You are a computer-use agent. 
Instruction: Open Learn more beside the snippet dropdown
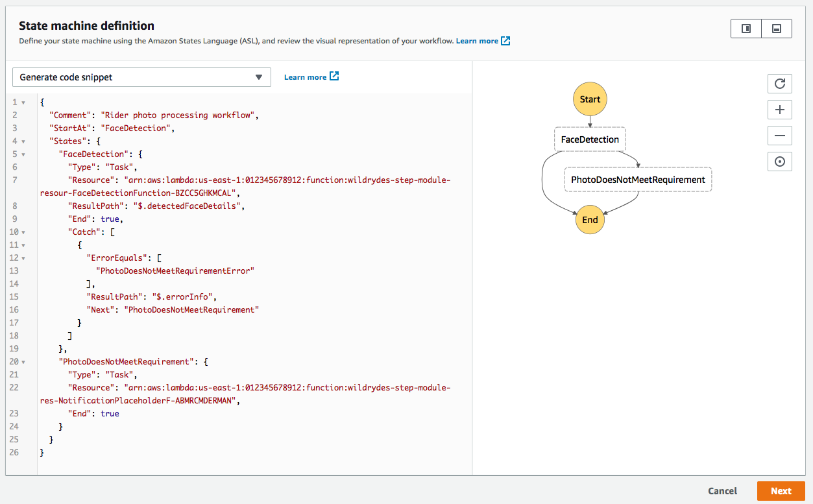(x=311, y=77)
